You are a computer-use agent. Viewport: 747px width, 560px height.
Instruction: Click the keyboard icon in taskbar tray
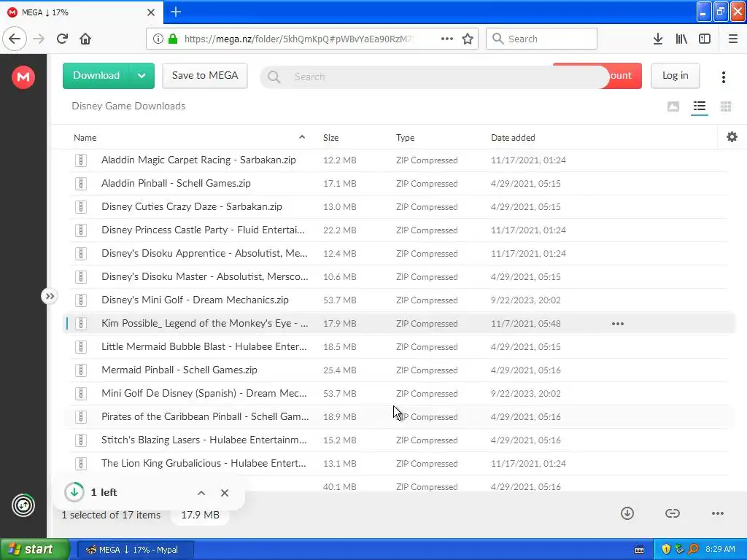click(639, 550)
